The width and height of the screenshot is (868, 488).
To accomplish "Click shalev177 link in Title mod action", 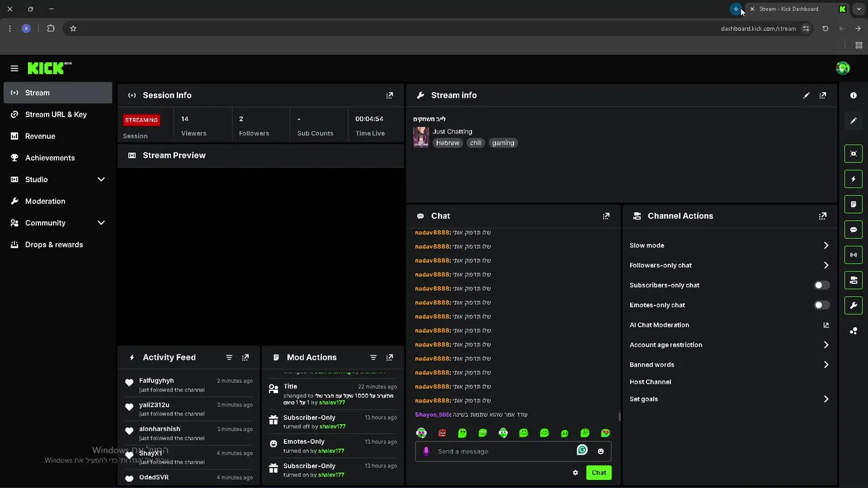I will (x=332, y=403).
